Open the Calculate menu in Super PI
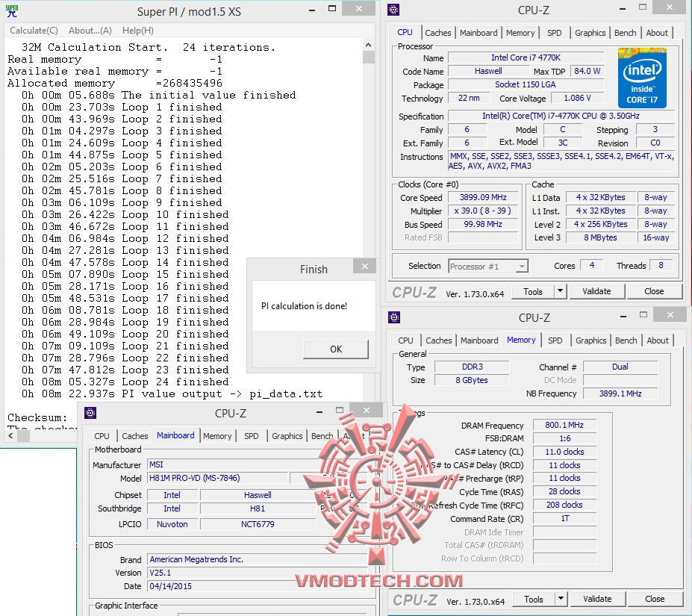Image resolution: width=692 pixels, height=616 pixels. coord(33,30)
